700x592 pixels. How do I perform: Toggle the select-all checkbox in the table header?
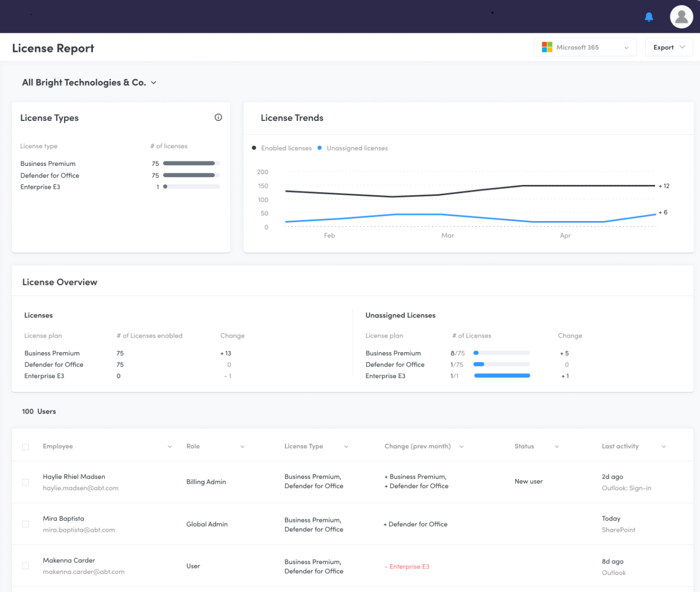(25, 446)
